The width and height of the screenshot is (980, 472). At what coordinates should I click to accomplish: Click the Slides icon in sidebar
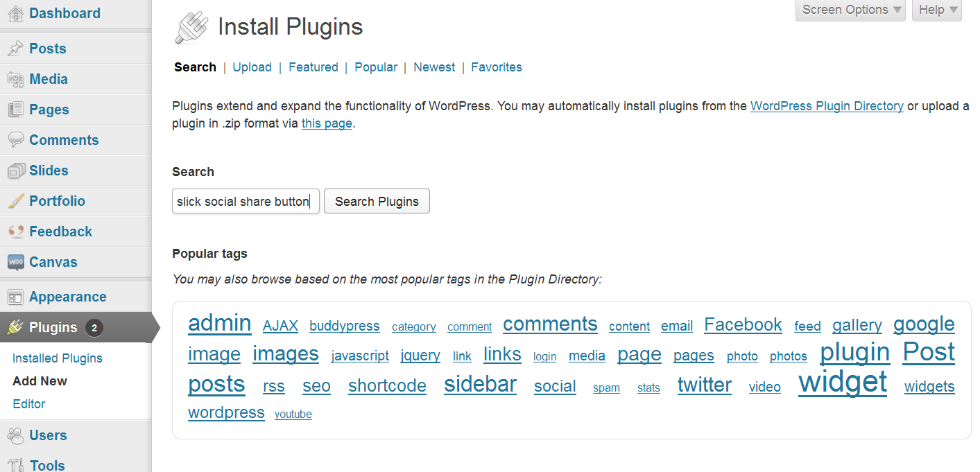[15, 171]
